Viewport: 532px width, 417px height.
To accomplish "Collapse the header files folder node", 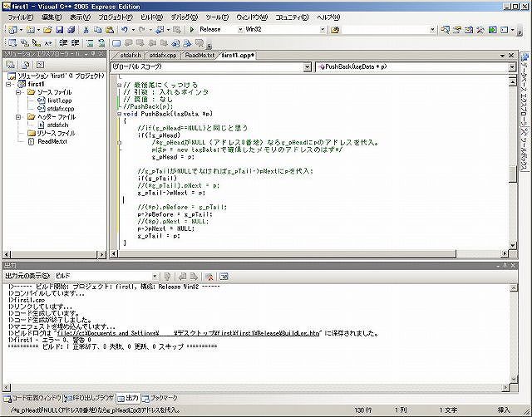I will click(x=18, y=117).
